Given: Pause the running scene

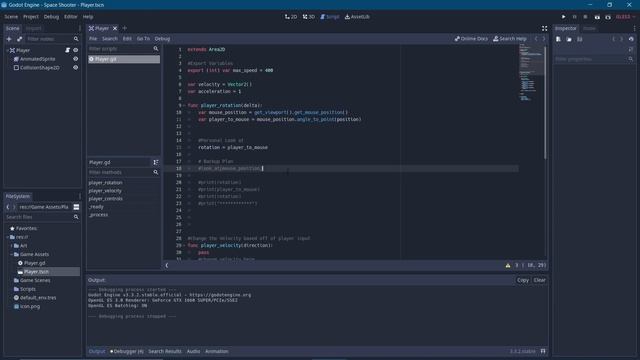Looking at the screenshot, I should coord(574,17).
